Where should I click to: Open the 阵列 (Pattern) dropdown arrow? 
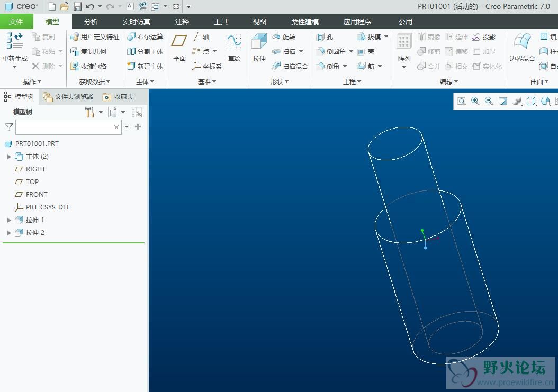(404, 67)
